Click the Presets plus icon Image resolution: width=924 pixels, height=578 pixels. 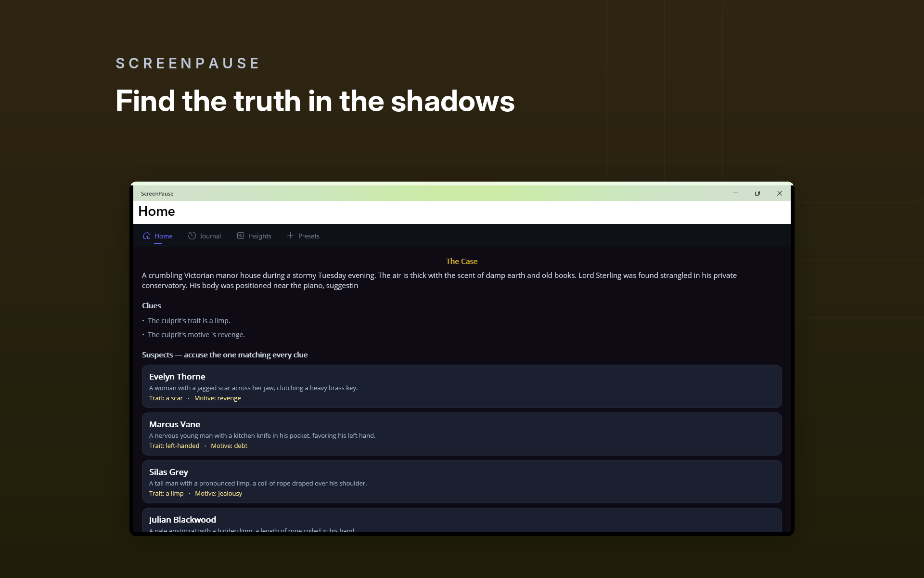290,236
